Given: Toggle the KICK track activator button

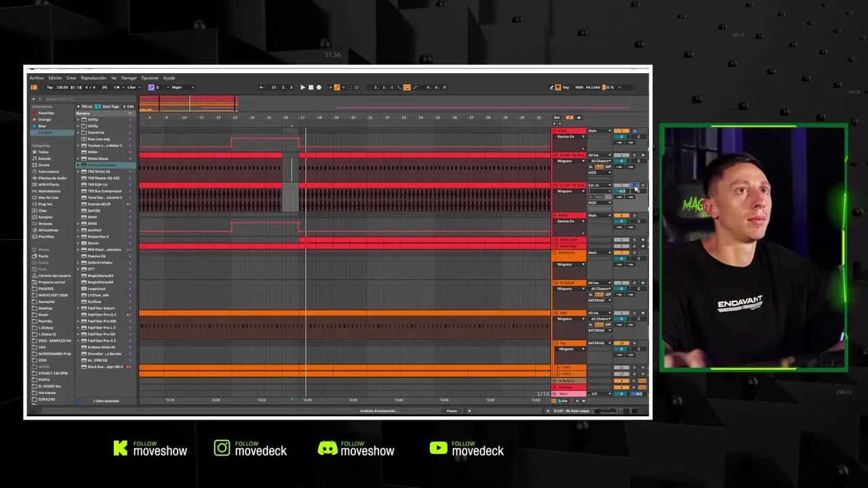Looking at the screenshot, I should pyautogui.click(x=622, y=131).
